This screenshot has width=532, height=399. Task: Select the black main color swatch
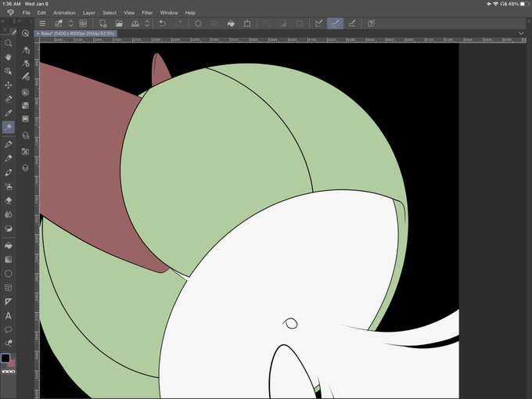(x=5, y=358)
